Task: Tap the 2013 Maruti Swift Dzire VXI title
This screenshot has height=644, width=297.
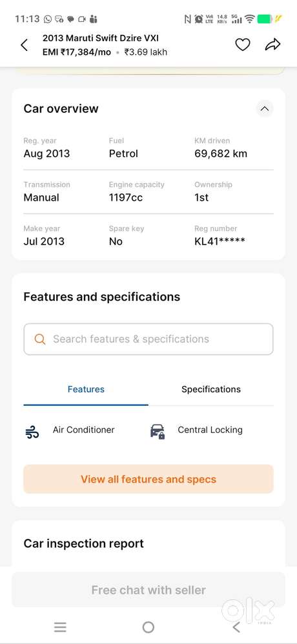Action: click(x=101, y=38)
